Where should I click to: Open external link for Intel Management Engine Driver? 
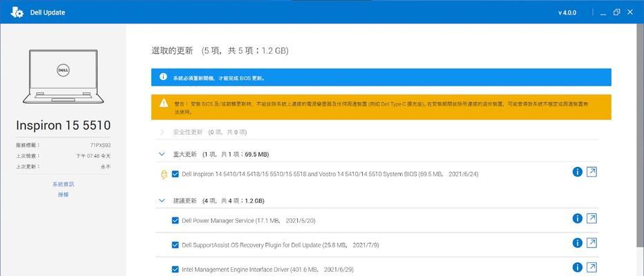tap(591, 268)
